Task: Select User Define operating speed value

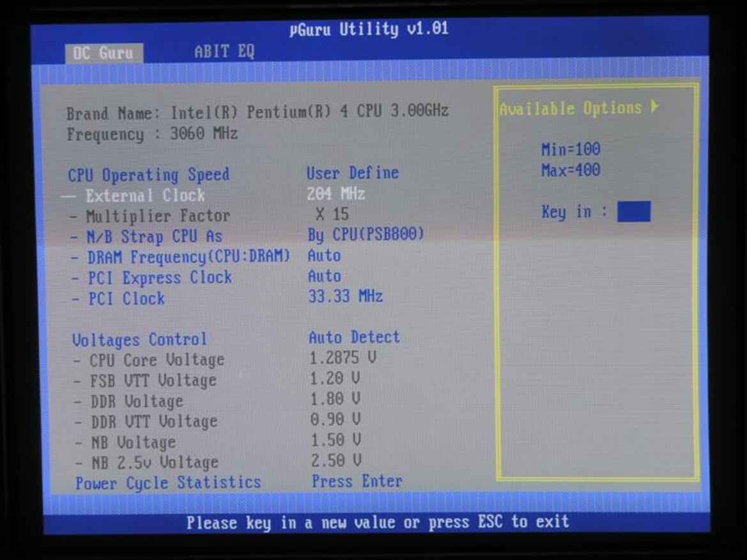Action: point(353,173)
